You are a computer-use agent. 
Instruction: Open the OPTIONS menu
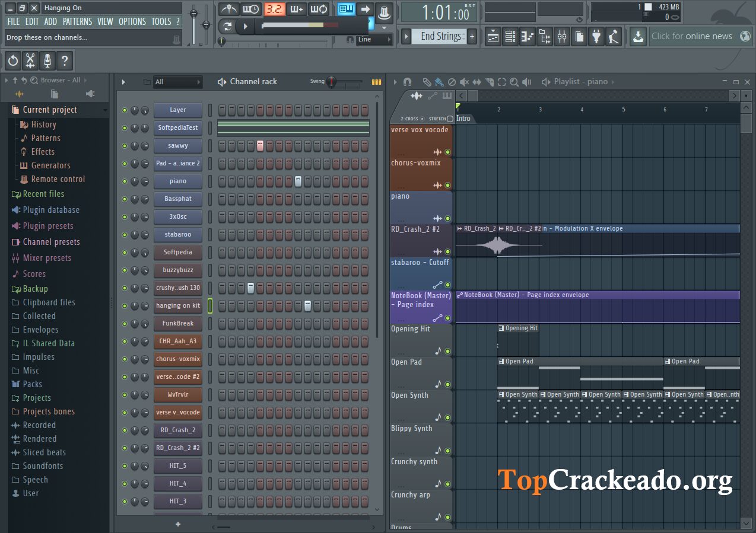[132, 21]
